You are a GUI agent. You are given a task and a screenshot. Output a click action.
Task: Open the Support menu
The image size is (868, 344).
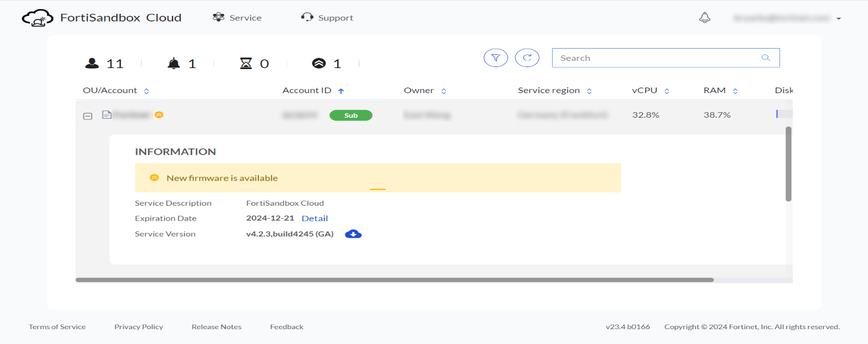point(327,17)
